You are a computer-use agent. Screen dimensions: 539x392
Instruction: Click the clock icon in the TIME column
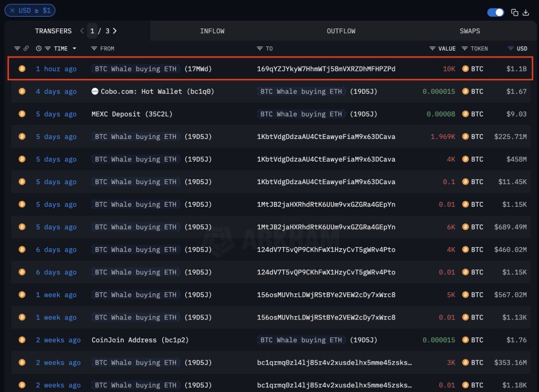click(39, 48)
